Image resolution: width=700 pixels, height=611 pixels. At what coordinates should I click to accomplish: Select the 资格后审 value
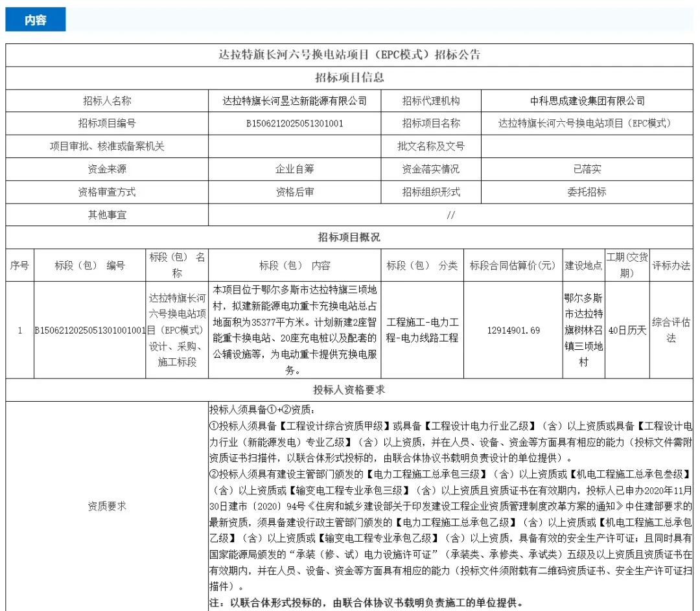[295, 192]
